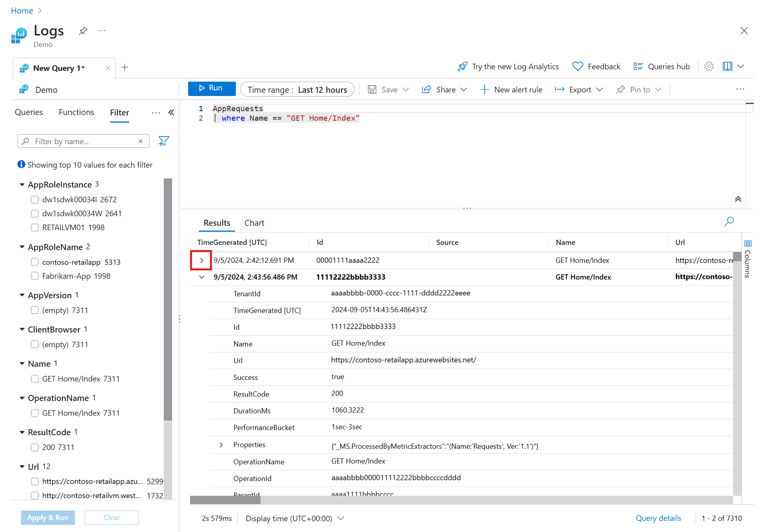
Task: Switch to the Functions tab
Action: coord(76,112)
